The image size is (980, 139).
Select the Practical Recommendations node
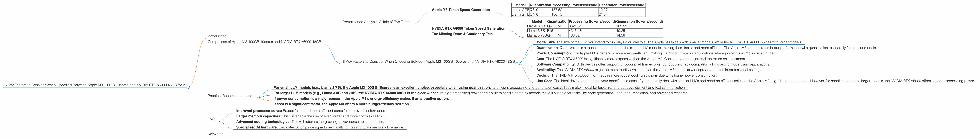coord(230,96)
